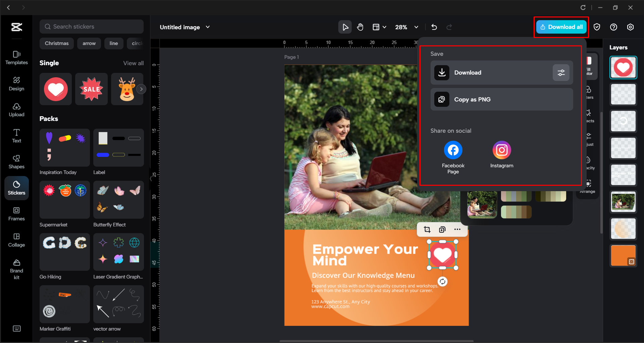Select the hand pan tool
The height and width of the screenshot is (343, 644).
[x=360, y=27]
